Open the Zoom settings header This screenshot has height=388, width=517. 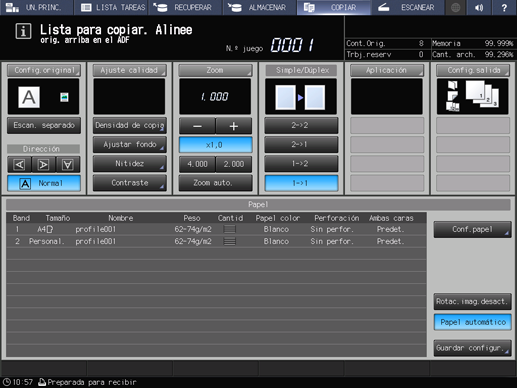pyautogui.click(x=215, y=70)
